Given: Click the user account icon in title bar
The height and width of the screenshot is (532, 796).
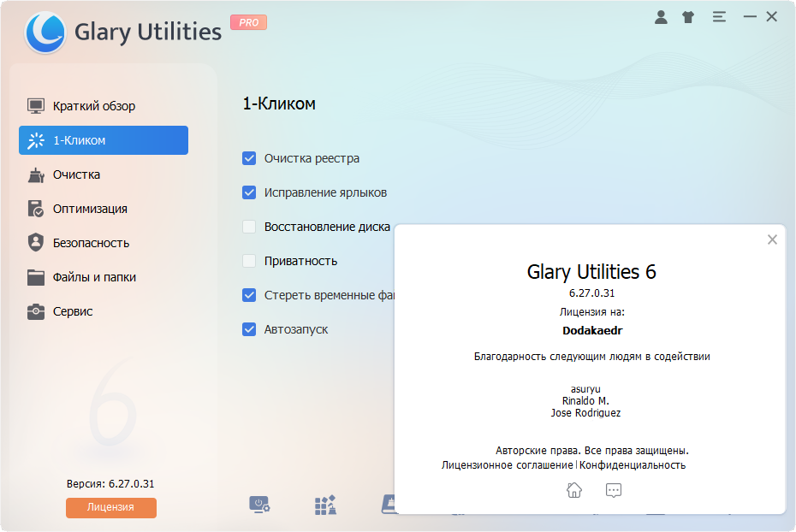Looking at the screenshot, I should pos(661,17).
